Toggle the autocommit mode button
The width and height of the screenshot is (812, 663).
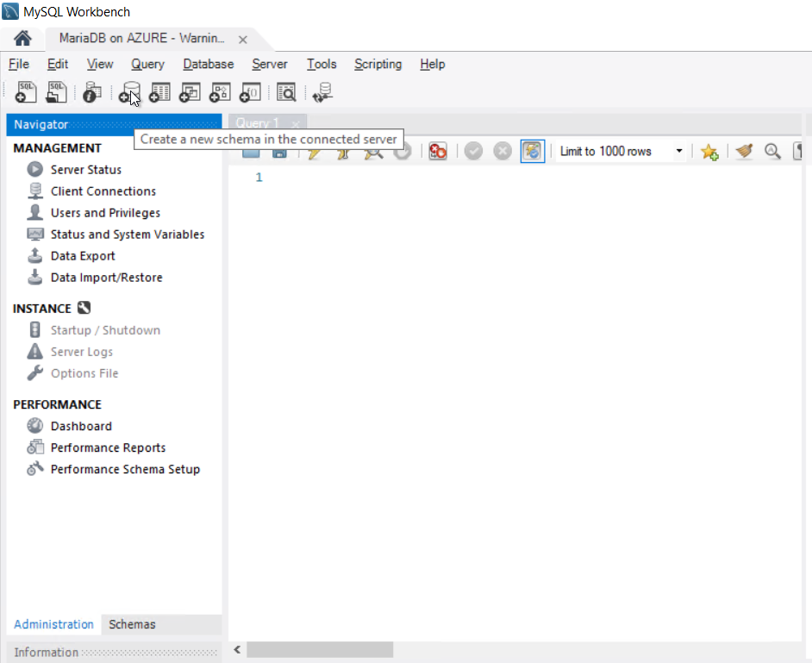pyautogui.click(x=533, y=151)
